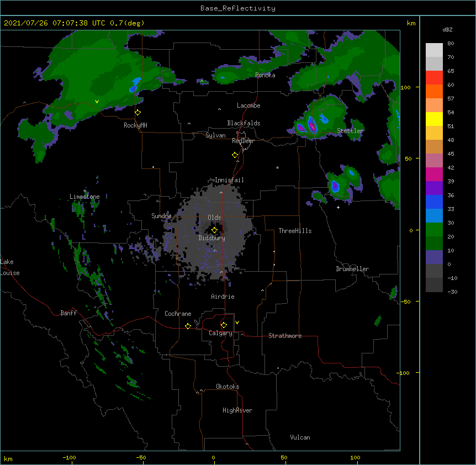Click the white 70-80 dBZ legend swatch
Image resolution: width=476 pixels, height=465 pixels.
434,50
